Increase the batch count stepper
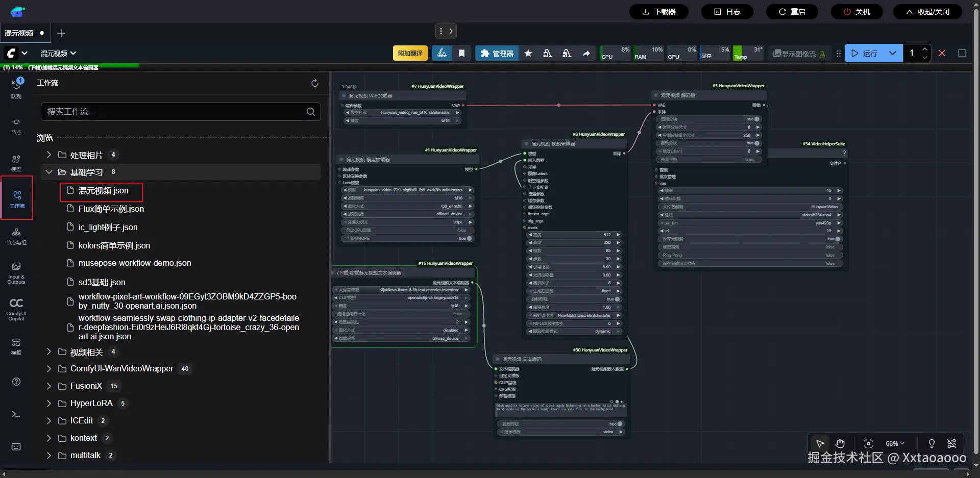This screenshot has height=478, width=980. coord(925,49)
